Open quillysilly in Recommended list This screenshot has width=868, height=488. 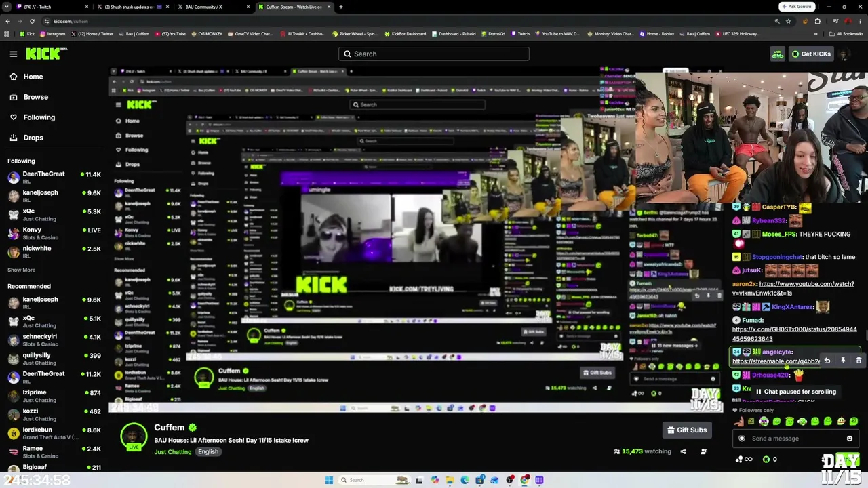54,359
